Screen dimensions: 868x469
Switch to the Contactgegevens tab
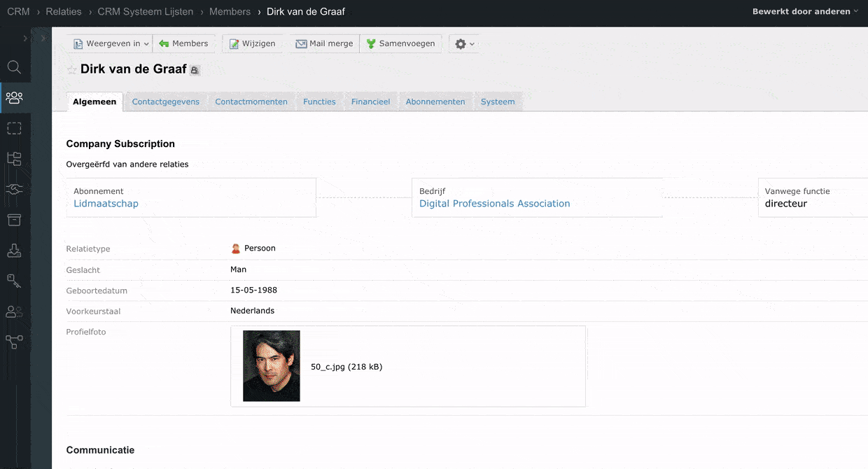click(165, 101)
